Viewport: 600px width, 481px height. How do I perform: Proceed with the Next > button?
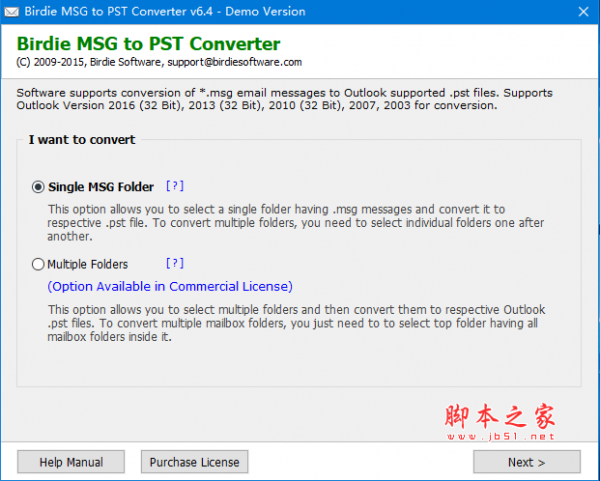pyautogui.click(x=527, y=462)
